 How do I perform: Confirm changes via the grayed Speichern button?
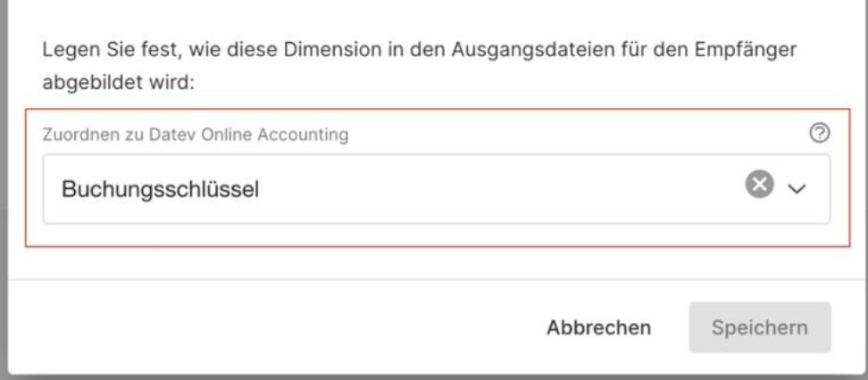click(x=759, y=327)
